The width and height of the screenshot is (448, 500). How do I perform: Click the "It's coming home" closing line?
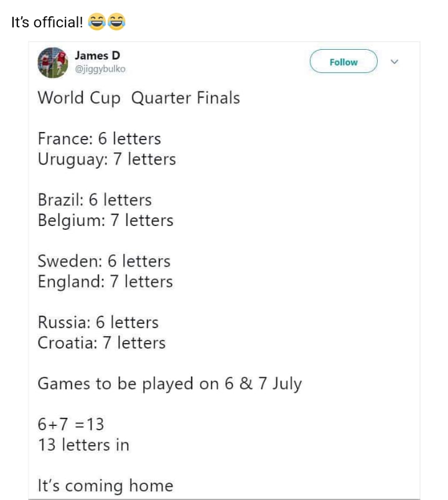(x=106, y=486)
